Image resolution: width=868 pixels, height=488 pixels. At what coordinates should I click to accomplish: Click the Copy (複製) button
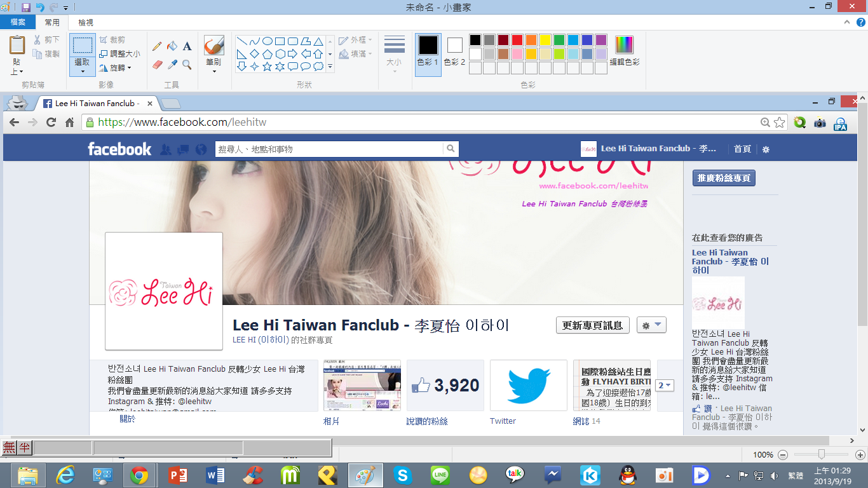pos(46,54)
